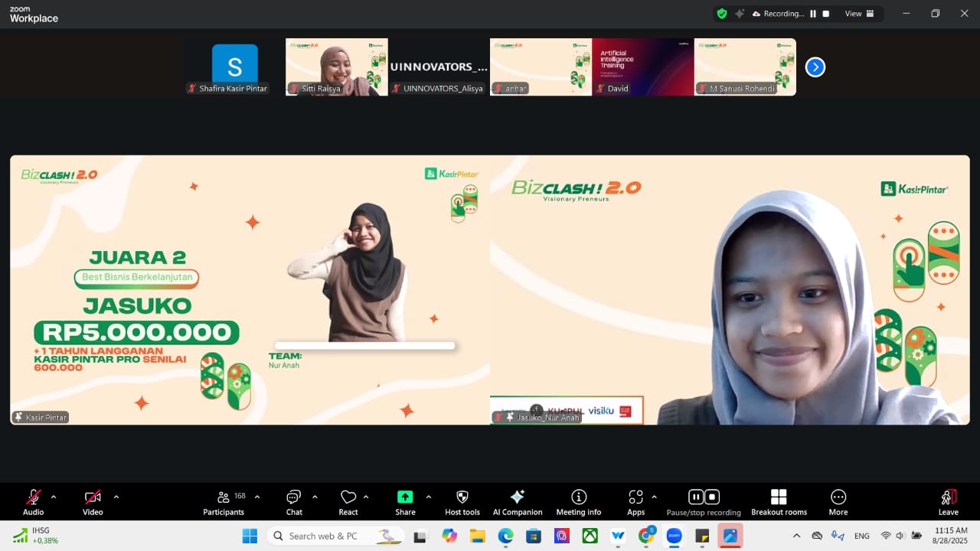Image resolution: width=980 pixels, height=551 pixels.
Task: Click the Kasir Pintar name label
Action: pyautogui.click(x=41, y=417)
